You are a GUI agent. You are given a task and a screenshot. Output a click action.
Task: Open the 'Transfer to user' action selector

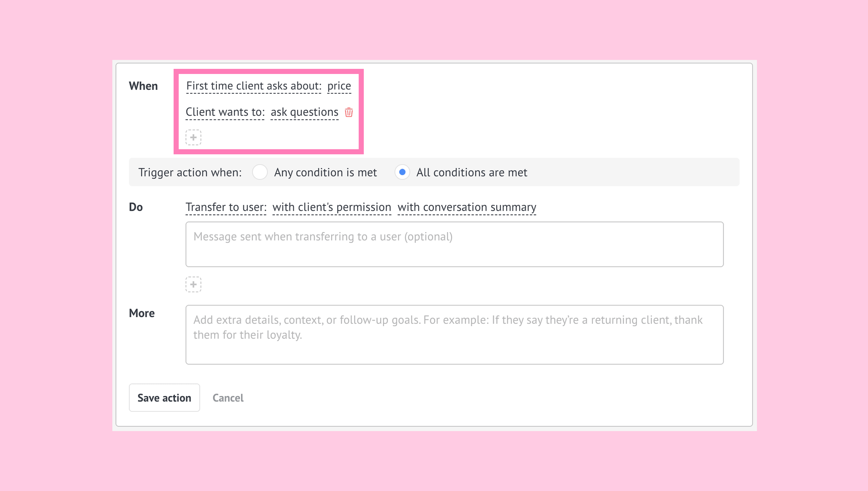[226, 207]
